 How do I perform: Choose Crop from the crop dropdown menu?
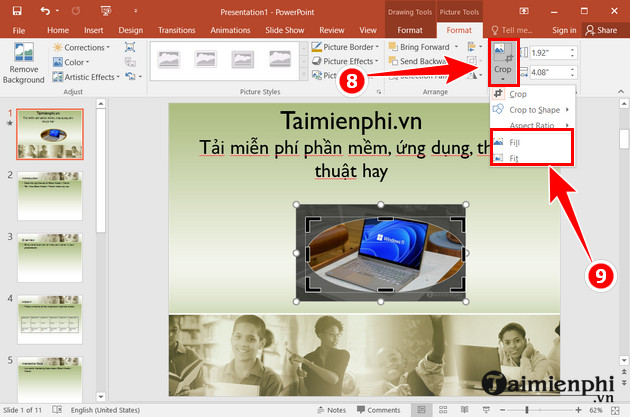[533, 94]
